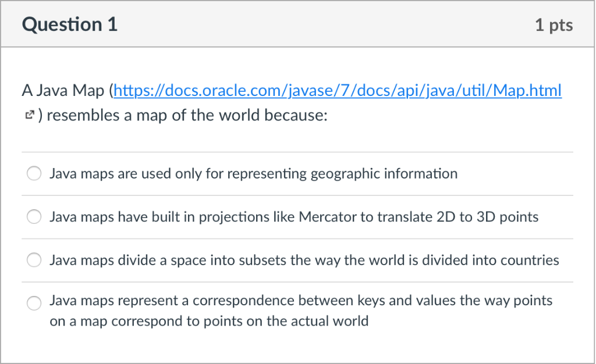Click the 1 pts label

554,25
